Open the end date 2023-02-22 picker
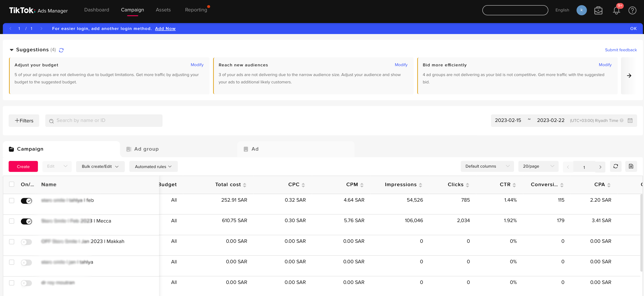The height and width of the screenshot is (296, 644). [550, 120]
